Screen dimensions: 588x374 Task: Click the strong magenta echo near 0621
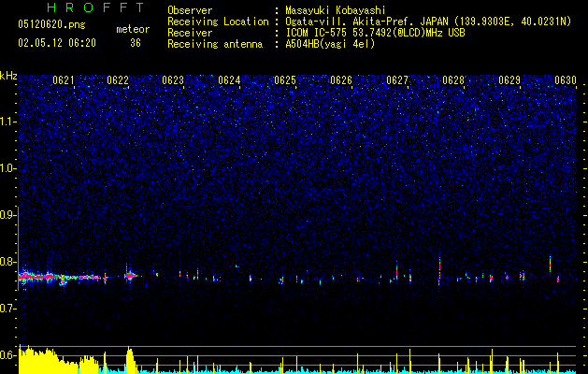coord(39,277)
